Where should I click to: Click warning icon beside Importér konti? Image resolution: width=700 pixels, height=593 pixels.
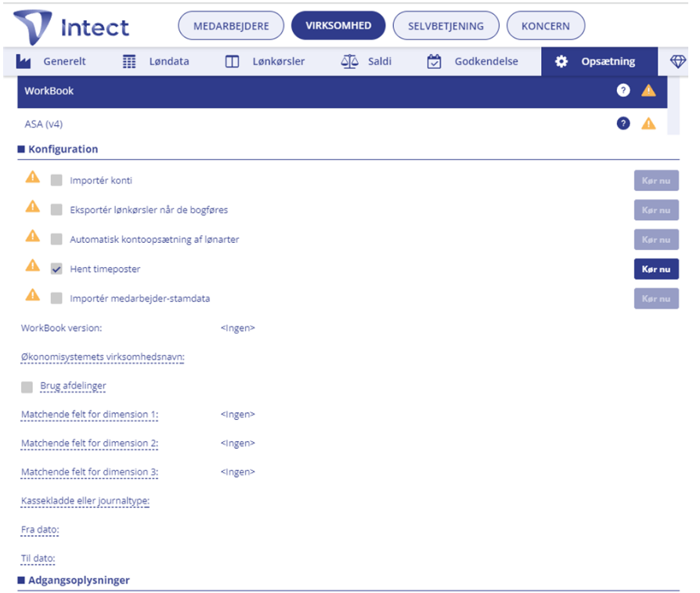point(33,177)
